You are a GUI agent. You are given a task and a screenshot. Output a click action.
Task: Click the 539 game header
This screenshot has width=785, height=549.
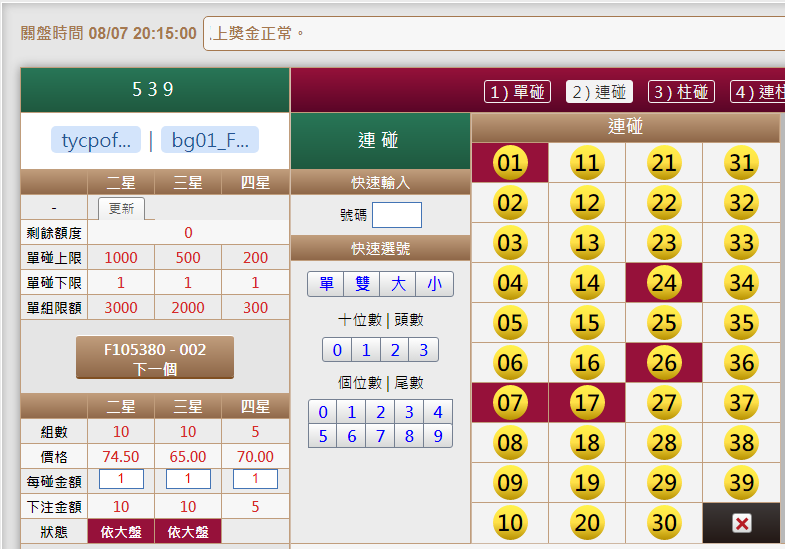tap(155, 90)
